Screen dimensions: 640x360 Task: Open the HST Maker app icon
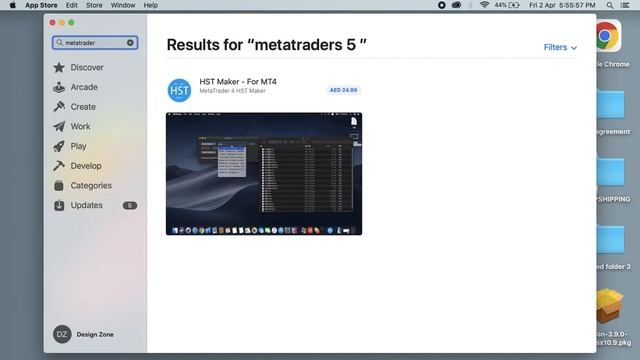click(179, 90)
